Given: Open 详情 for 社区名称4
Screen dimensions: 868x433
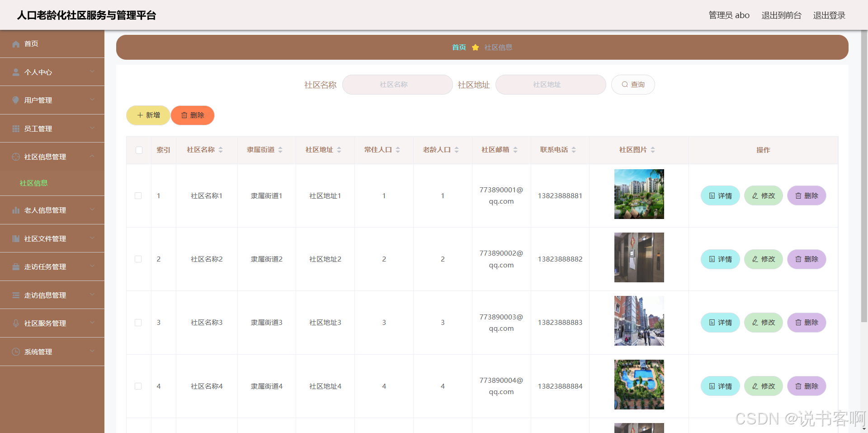Looking at the screenshot, I should [x=720, y=386].
